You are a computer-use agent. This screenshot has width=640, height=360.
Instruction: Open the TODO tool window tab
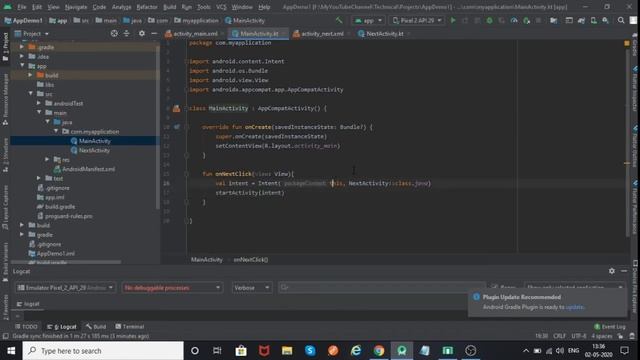click(x=27, y=327)
